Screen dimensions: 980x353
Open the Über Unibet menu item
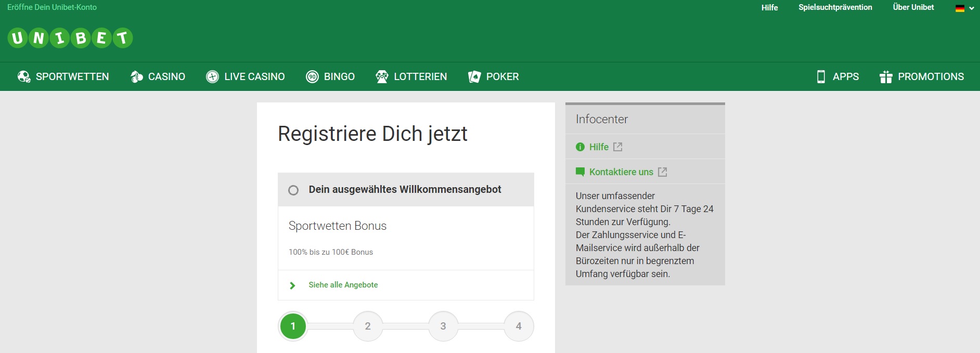click(913, 7)
